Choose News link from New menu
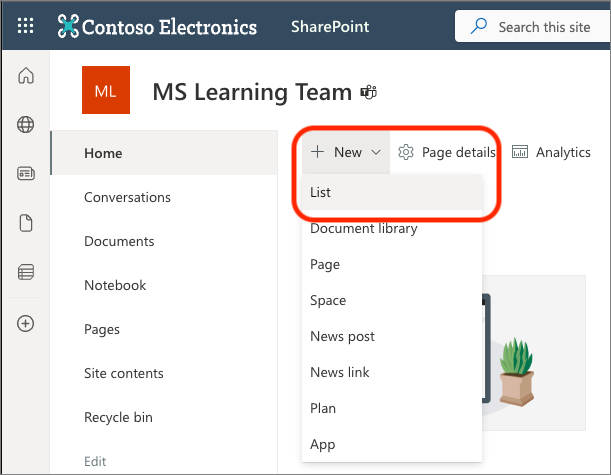Image resolution: width=611 pixels, height=475 pixels. point(392,372)
